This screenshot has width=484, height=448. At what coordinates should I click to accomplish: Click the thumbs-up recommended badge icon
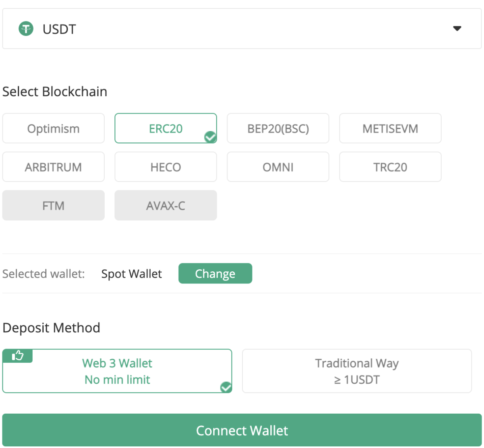(x=18, y=356)
